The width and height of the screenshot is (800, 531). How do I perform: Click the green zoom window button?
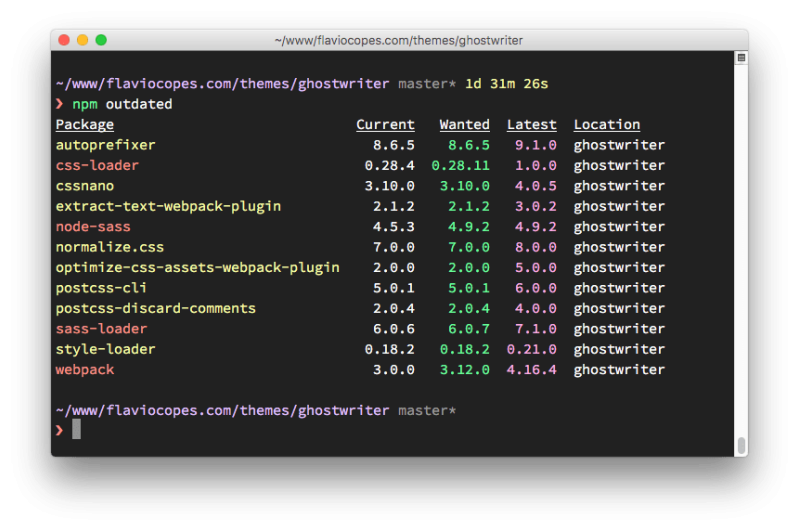tap(101, 40)
